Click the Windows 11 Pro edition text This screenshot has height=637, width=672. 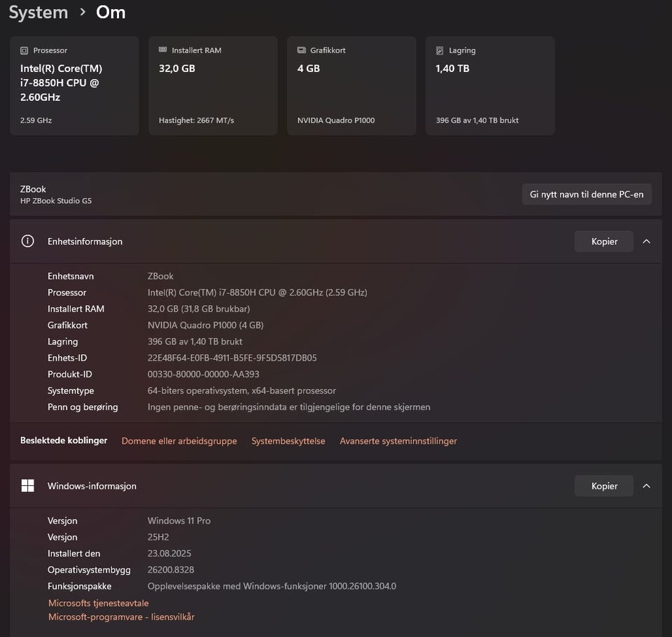[x=179, y=521]
